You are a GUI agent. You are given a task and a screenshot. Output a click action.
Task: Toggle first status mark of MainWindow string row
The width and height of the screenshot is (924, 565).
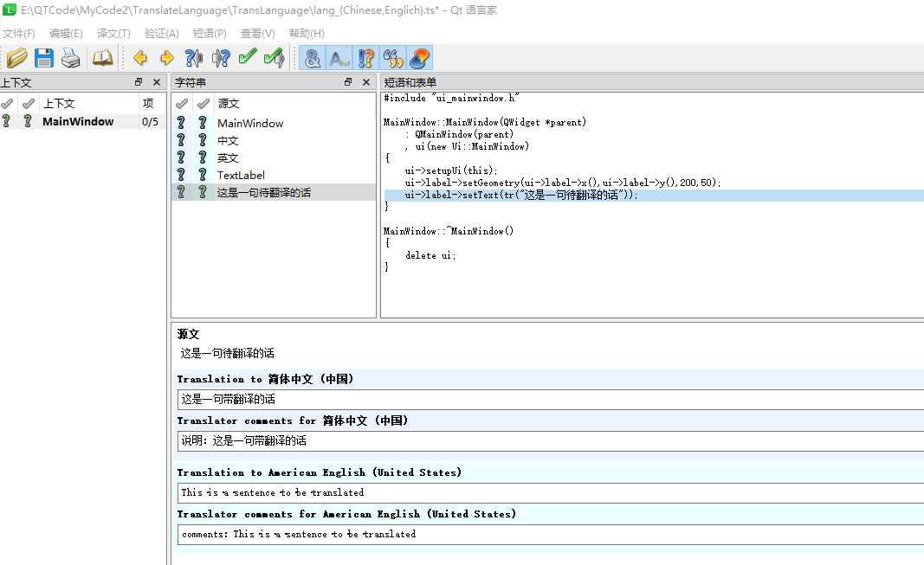182,122
